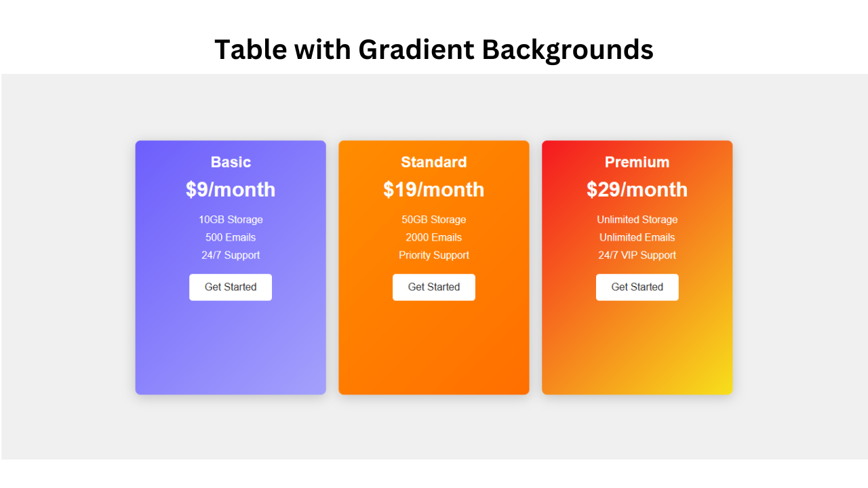Select the Standard plan title

(x=434, y=162)
